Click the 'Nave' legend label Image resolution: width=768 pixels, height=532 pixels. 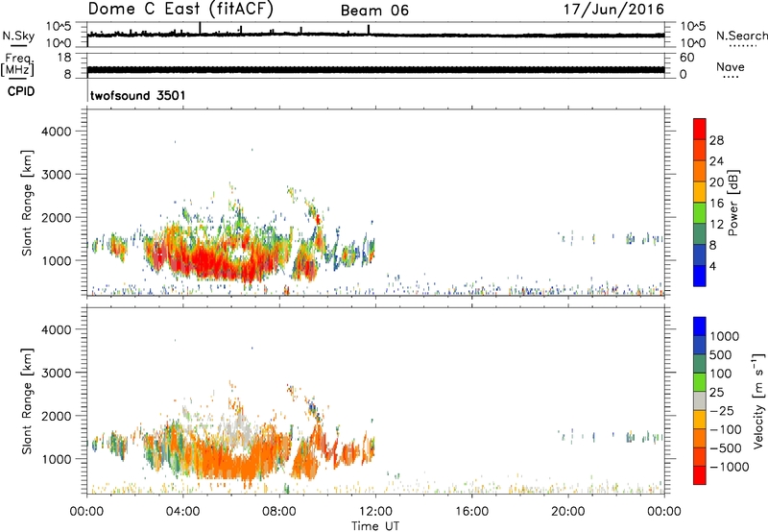coord(731,67)
